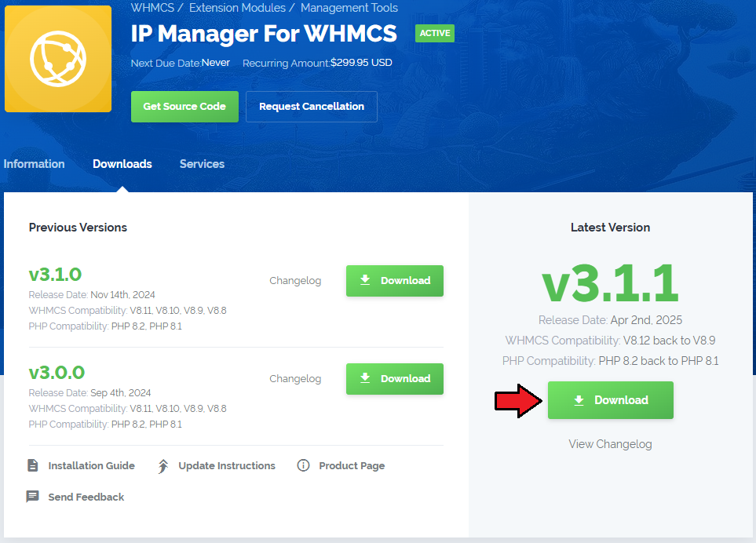Switch to the Information tab
Viewport: 756px width, 543px height.
pyautogui.click(x=34, y=164)
